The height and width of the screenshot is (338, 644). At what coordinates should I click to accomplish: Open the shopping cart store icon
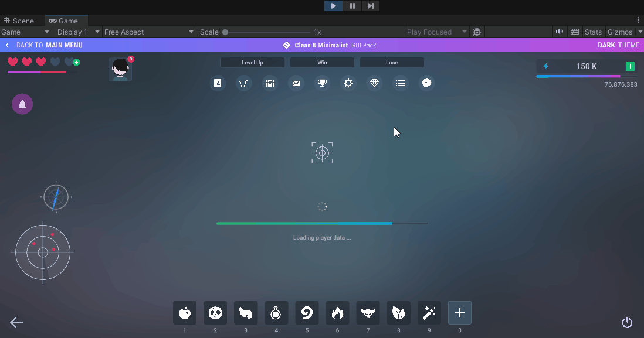(x=243, y=83)
